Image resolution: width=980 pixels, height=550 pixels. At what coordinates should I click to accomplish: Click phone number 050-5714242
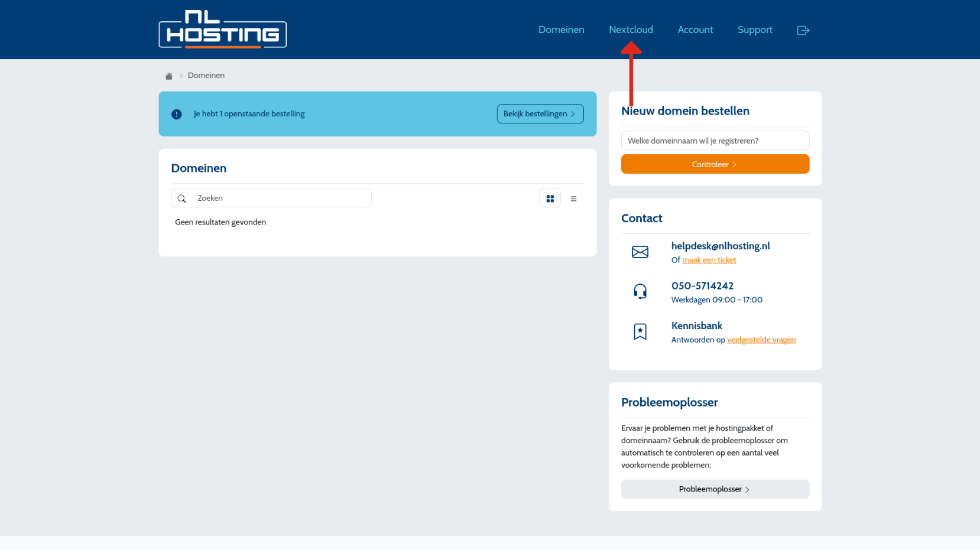[x=702, y=286]
